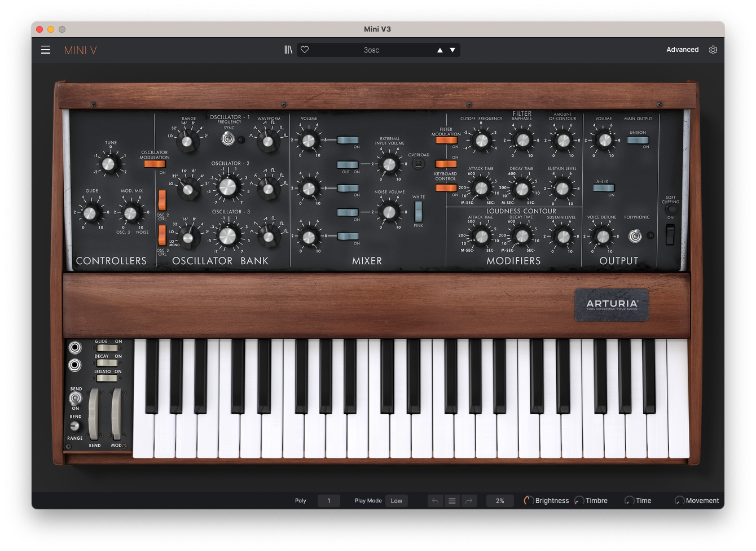Click Oscillator 1 Waveform knob

(x=267, y=141)
